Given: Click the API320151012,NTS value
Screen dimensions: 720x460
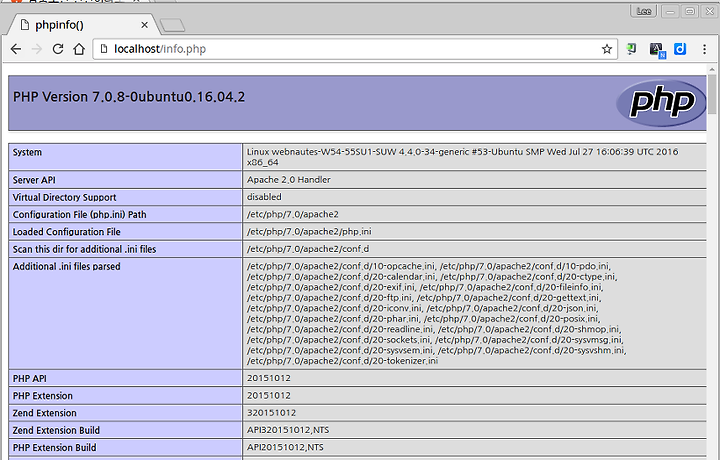Looking at the screenshot, I should (x=288, y=430).
